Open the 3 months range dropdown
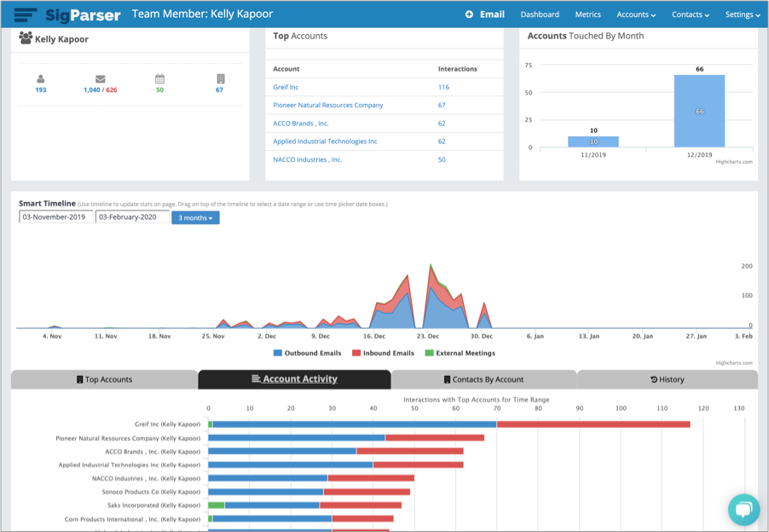The image size is (769, 532). 195,217
